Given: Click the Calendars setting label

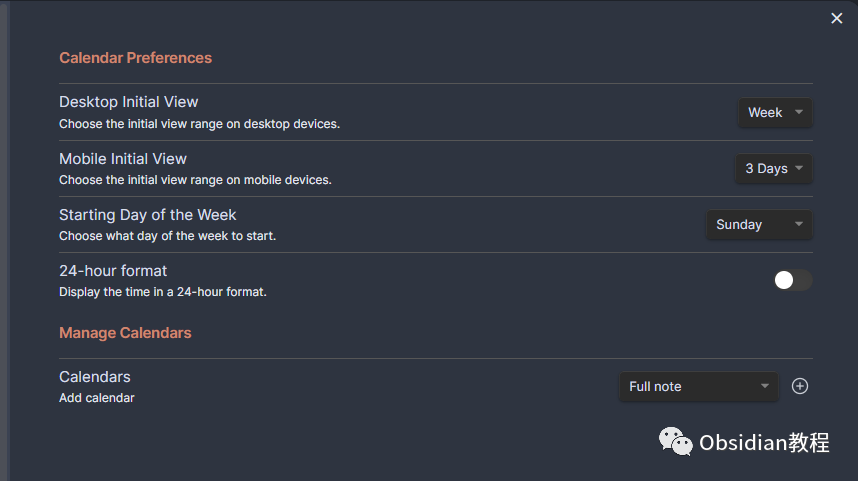Looking at the screenshot, I should [x=95, y=377].
